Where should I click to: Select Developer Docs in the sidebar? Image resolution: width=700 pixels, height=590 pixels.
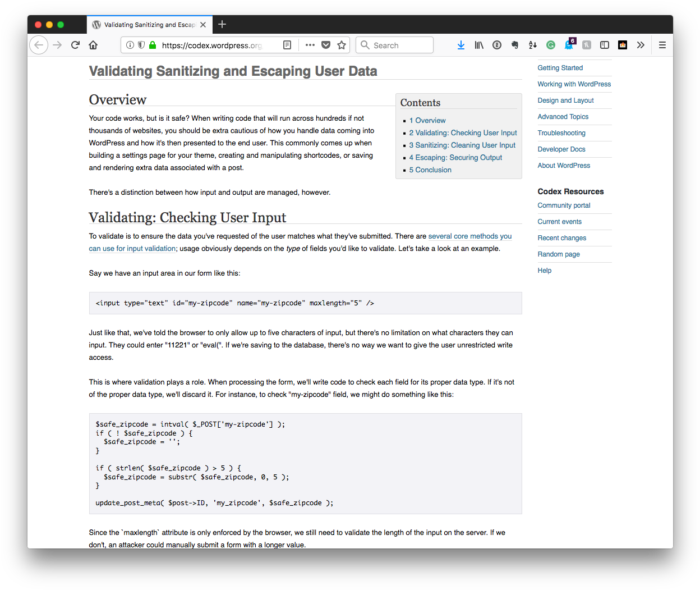561,149
